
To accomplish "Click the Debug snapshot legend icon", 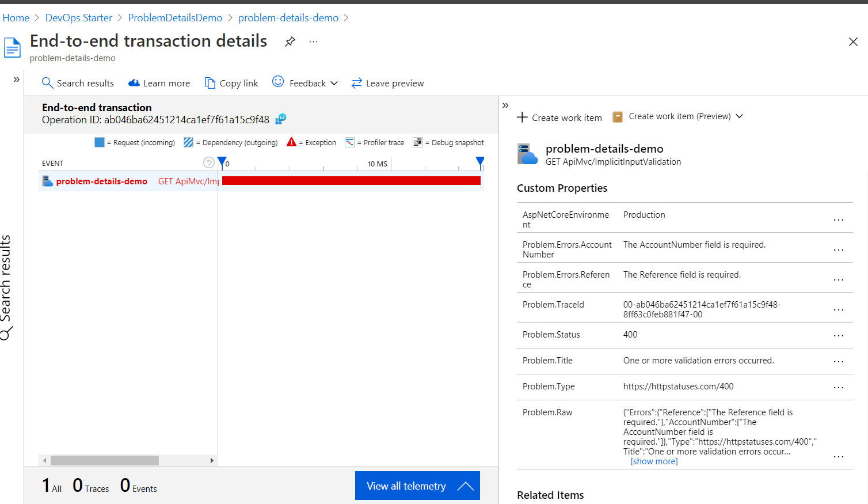I will pyautogui.click(x=418, y=142).
